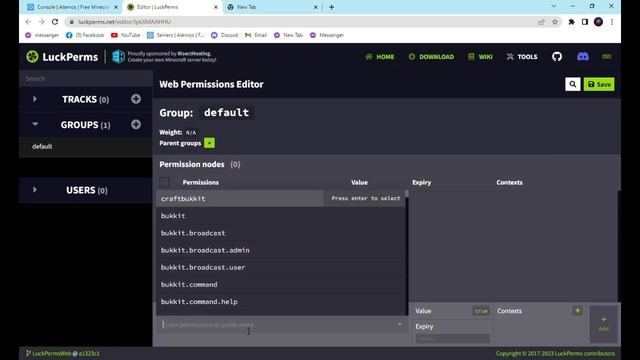This screenshot has height=360, width=640.
Task: Open browser extensions puzzle icon
Action: pyautogui.click(x=571, y=22)
